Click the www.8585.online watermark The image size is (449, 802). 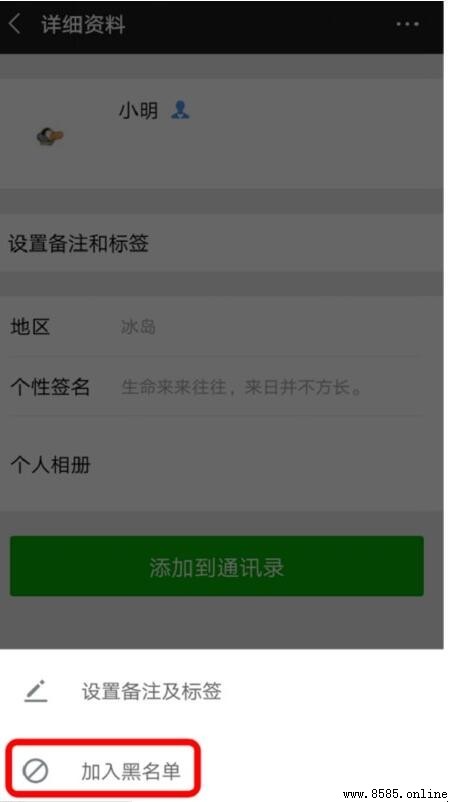point(395,794)
